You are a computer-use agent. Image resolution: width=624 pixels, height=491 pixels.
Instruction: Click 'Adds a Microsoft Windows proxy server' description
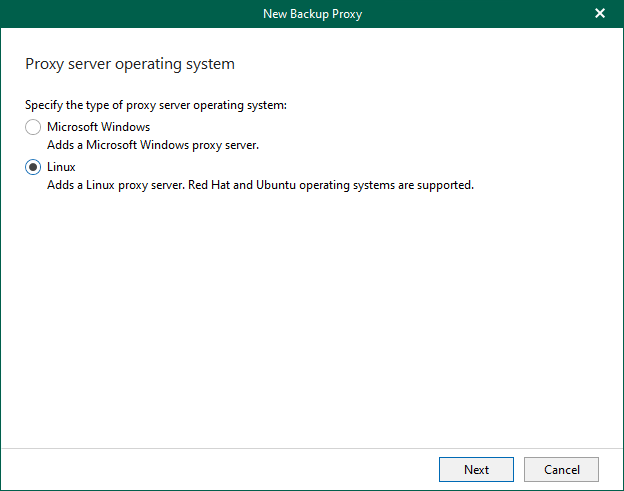[x=153, y=145]
